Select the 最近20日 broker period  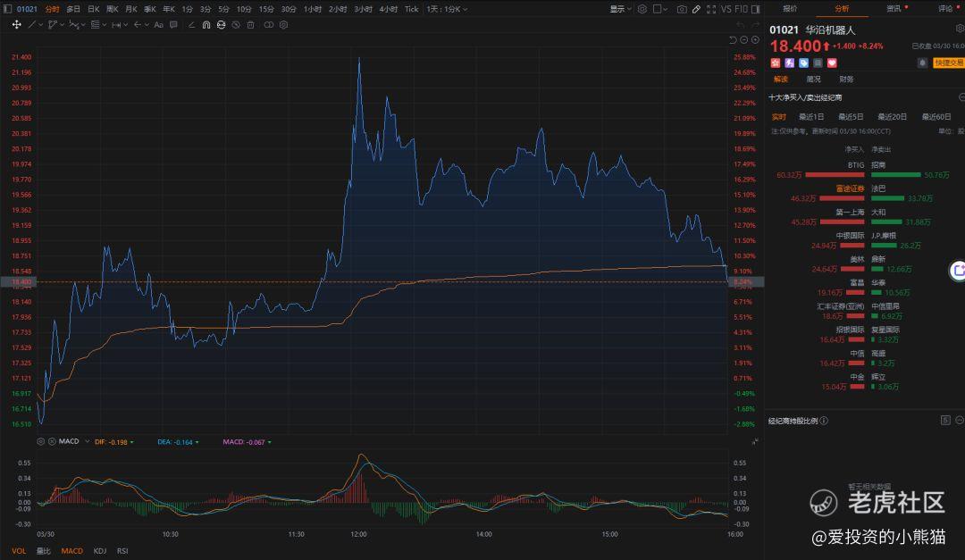892,117
